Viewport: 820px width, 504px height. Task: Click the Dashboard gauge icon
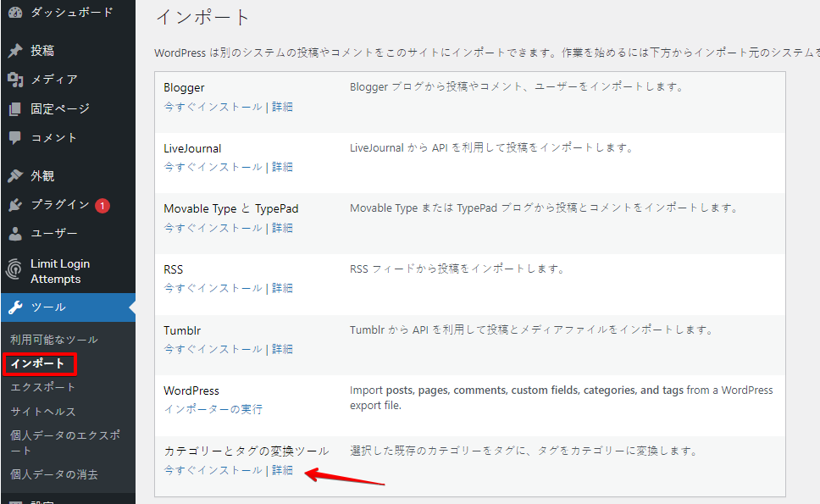[x=15, y=12]
